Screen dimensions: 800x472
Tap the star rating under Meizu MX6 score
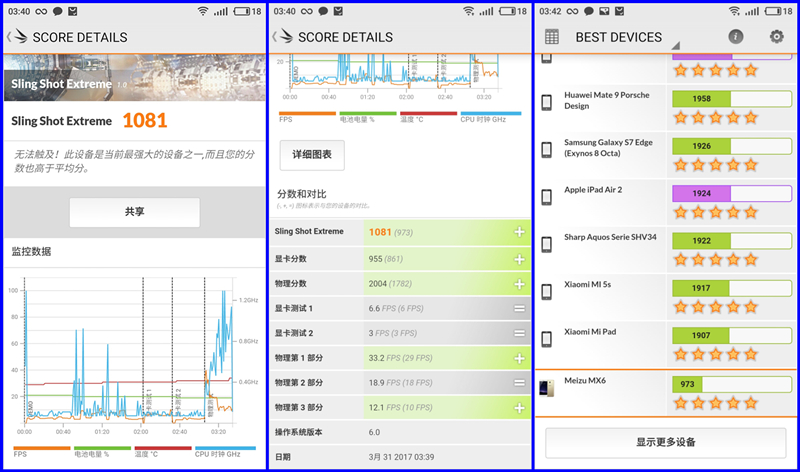[x=715, y=403]
